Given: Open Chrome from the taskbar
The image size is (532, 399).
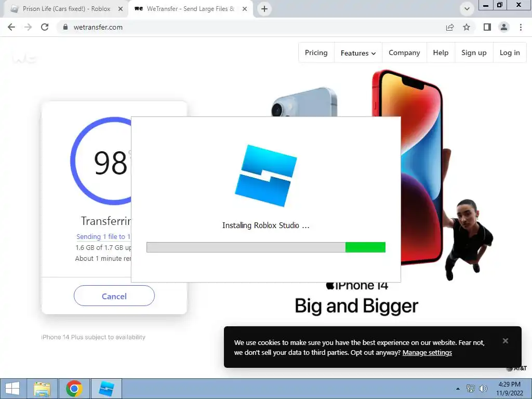Looking at the screenshot, I should (x=74, y=389).
